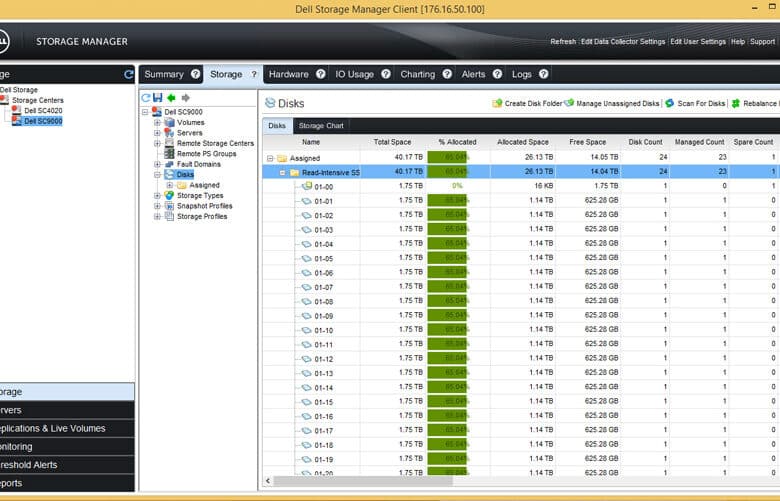Click the Volumes icon in the tree
Image resolution: width=780 pixels, height=501 pixels.
tap(170, 122)
